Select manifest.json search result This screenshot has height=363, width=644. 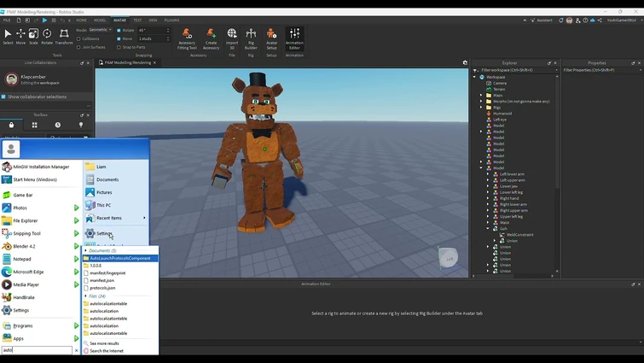[102, 280]
